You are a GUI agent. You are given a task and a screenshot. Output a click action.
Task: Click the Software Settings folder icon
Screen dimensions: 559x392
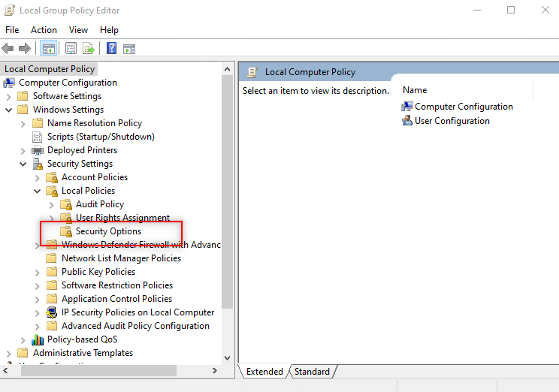point(23,96)
